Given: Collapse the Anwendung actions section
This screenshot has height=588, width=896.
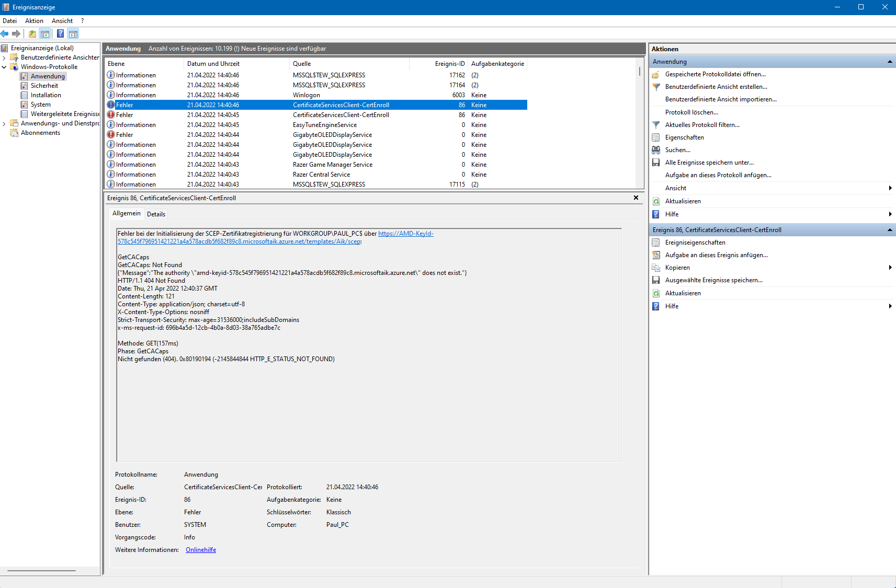Looking at the screenshot, I should click(x=890, y=62).
